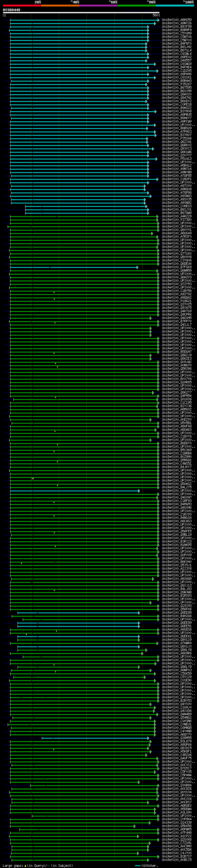
Task: Select label UniRef100_Q5K656
Action: pos(177,826)
